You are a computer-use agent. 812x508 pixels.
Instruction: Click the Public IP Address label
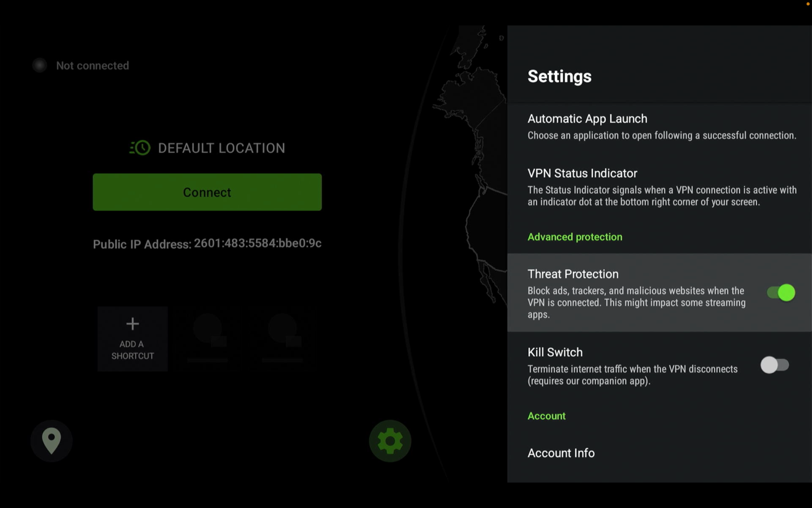(x=142, y=244)
